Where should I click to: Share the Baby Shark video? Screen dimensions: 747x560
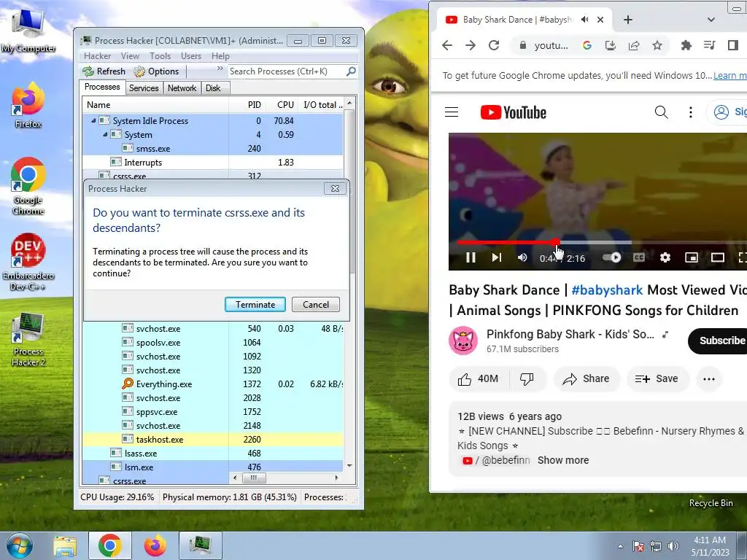click(x=587, y=379)
